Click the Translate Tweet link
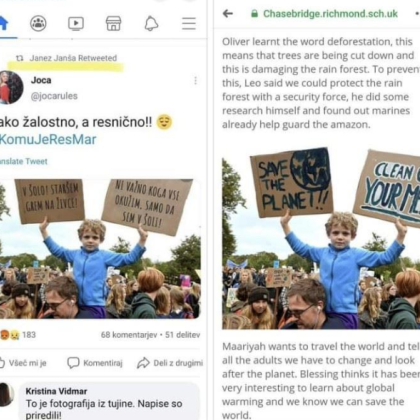The image size is (420, 420). point(24,161)
